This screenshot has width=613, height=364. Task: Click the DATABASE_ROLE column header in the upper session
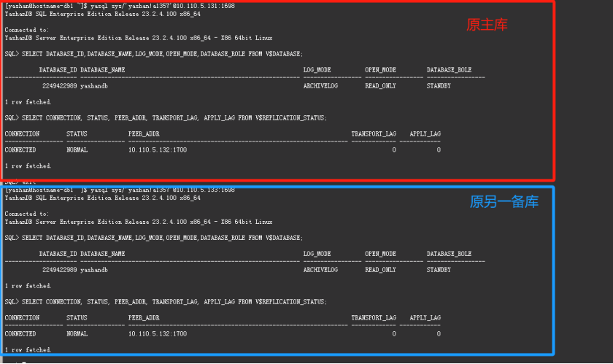coord(450,70)
